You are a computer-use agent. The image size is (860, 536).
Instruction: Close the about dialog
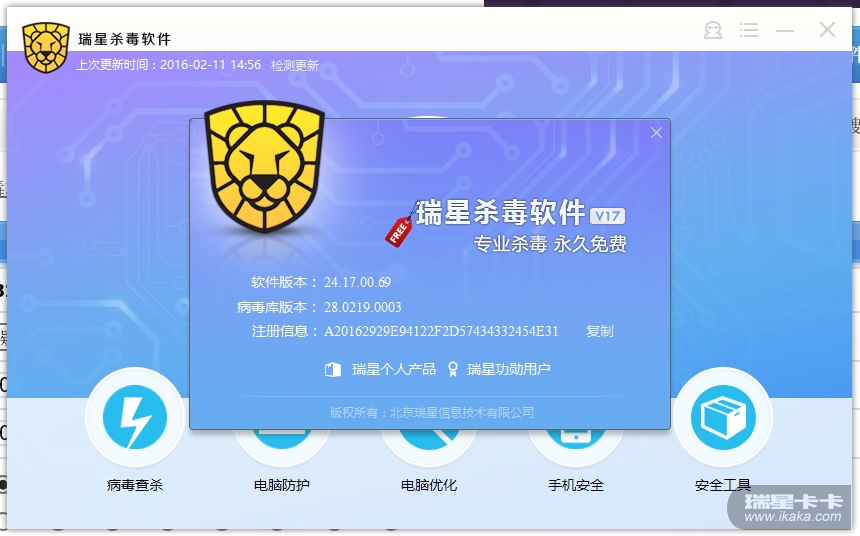pos(656,133)
